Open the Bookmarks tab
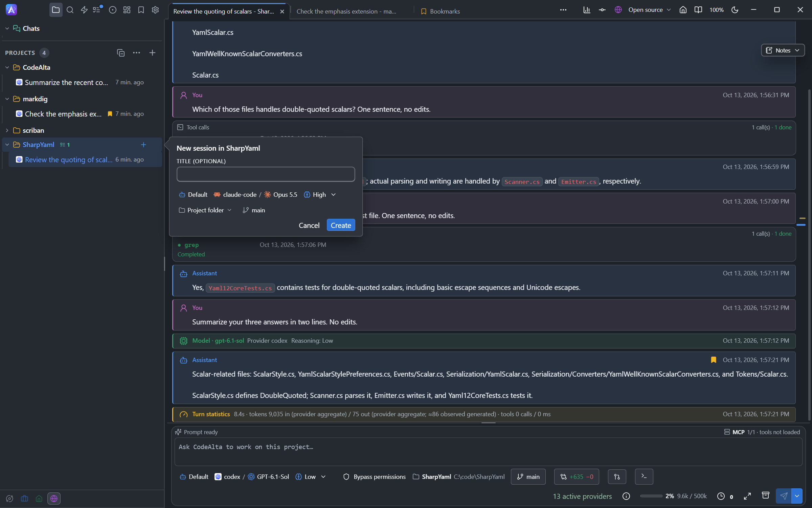 (440, 11)
